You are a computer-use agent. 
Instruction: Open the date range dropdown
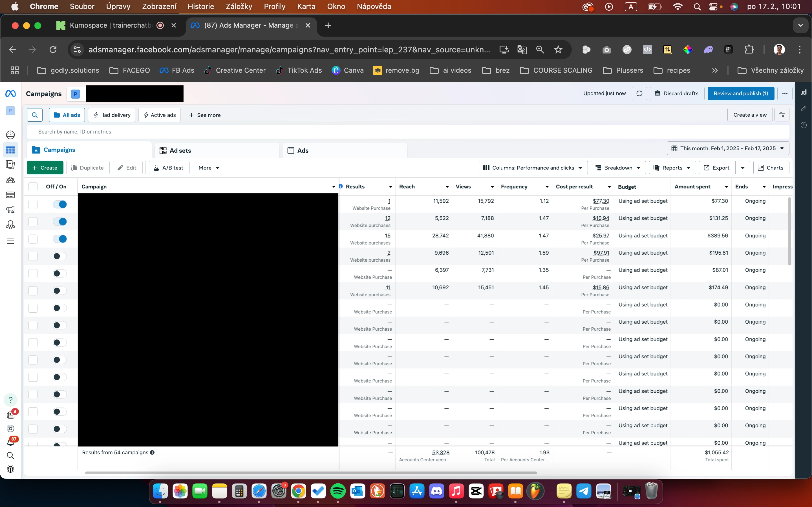point(728,148)
